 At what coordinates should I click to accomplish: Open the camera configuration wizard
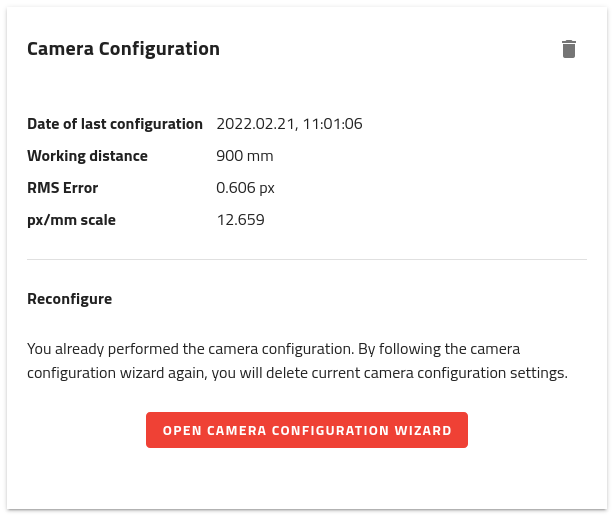pyautogui.click(x=307, y=430)
